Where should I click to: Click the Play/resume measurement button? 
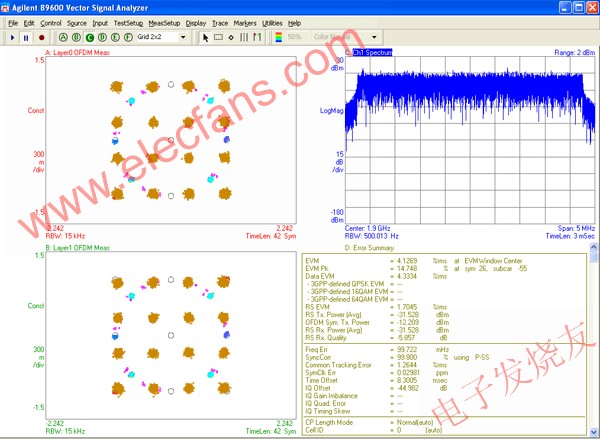pos(12,37)
